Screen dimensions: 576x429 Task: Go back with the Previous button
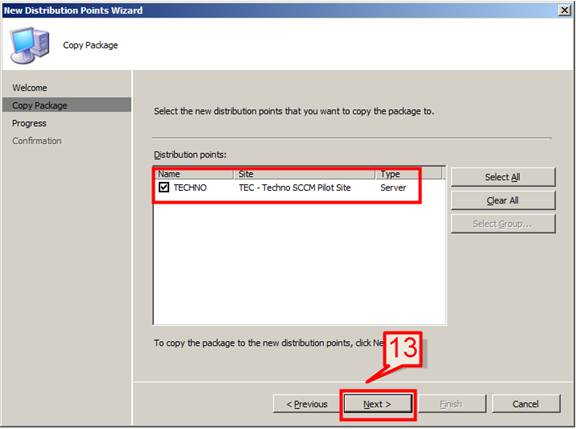307,404
